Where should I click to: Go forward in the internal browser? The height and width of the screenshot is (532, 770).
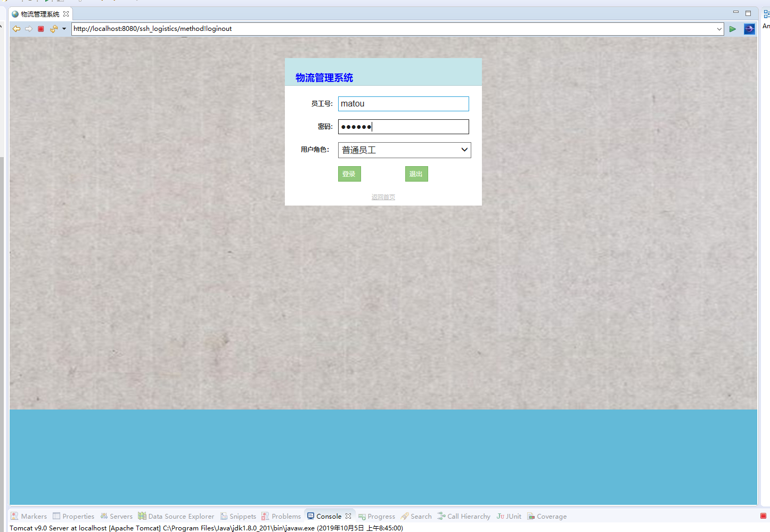pos(29,29)
